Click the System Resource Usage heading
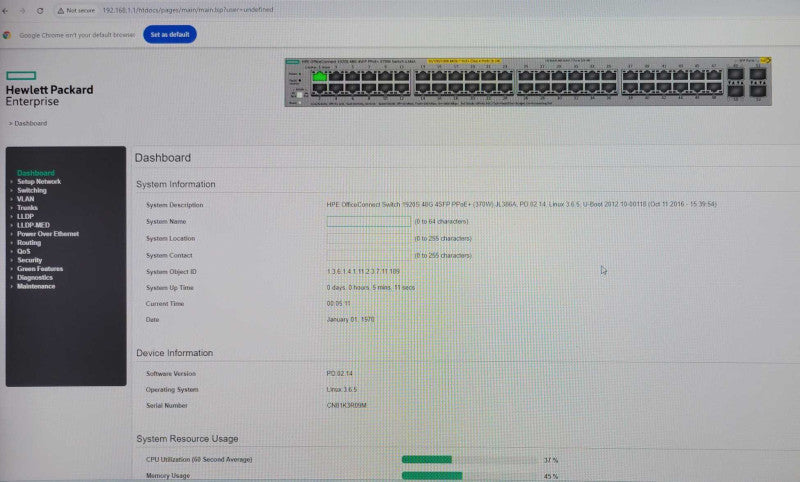The image size is (800, 482). point(187,439)
